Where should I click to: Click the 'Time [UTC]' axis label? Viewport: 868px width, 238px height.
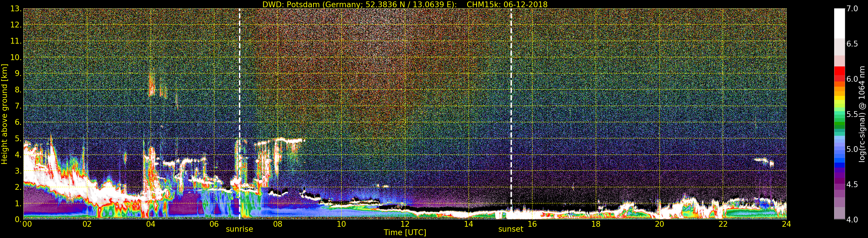click(405, 232)
